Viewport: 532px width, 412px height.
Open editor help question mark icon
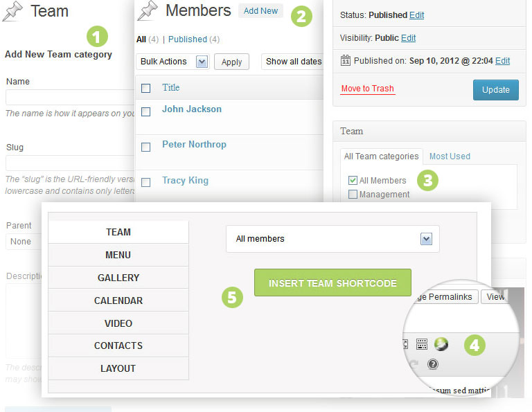[x=433, y=364]
